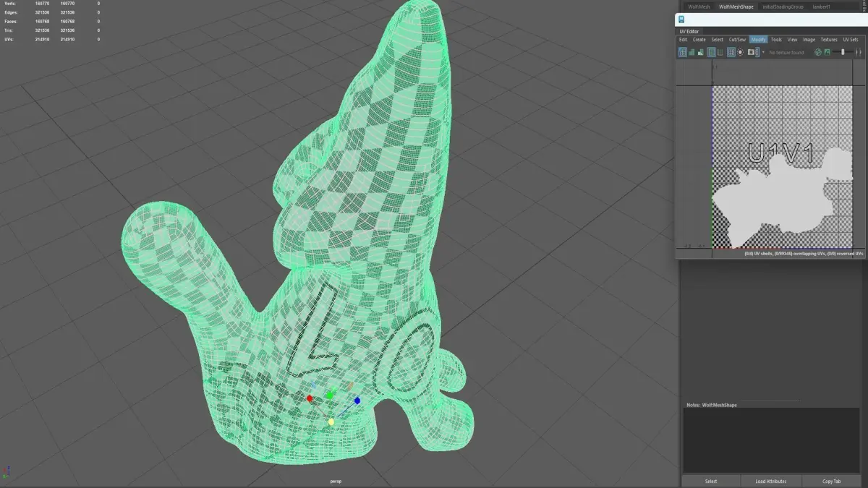Click the 'Edges:' heads-up display row
This screenshot has width=868, height=488.
point(51,12)
